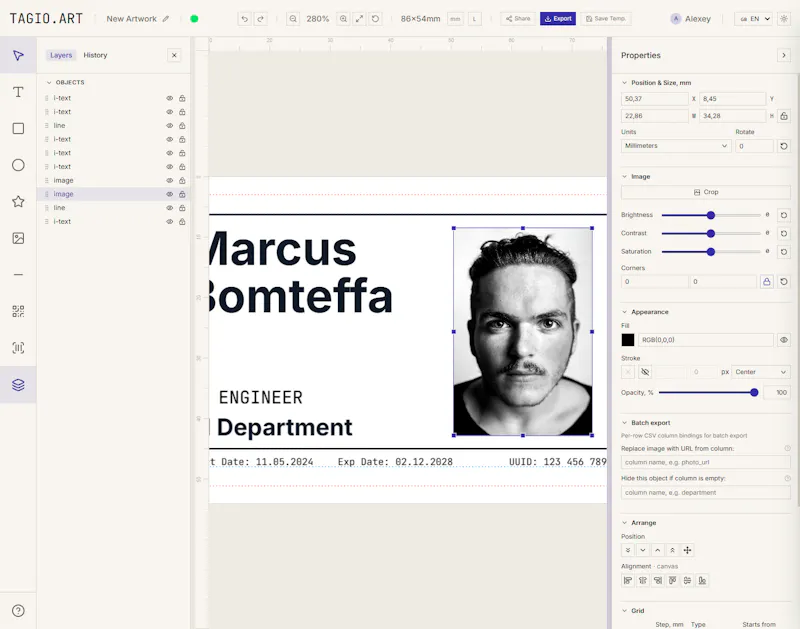800x629 pixels.
Task: Toggle the Layers panel icon in sidebar
Action: (18, 385)
